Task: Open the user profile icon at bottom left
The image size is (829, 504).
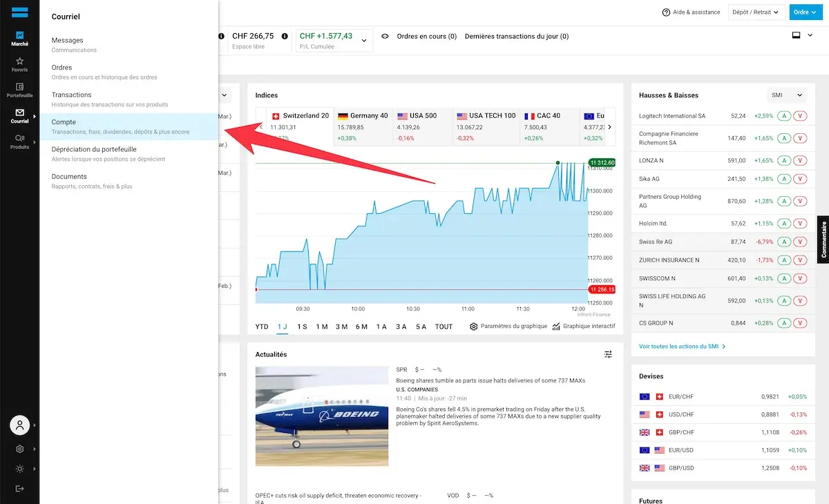Action: pos(19,425)
